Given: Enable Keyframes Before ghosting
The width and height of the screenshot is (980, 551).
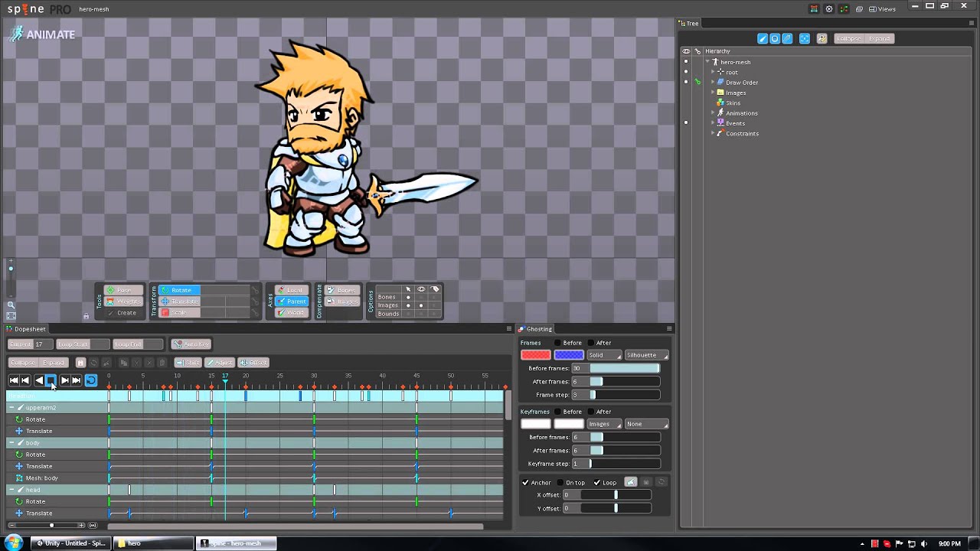Looking at the screenshot, I should pos(557,412).
